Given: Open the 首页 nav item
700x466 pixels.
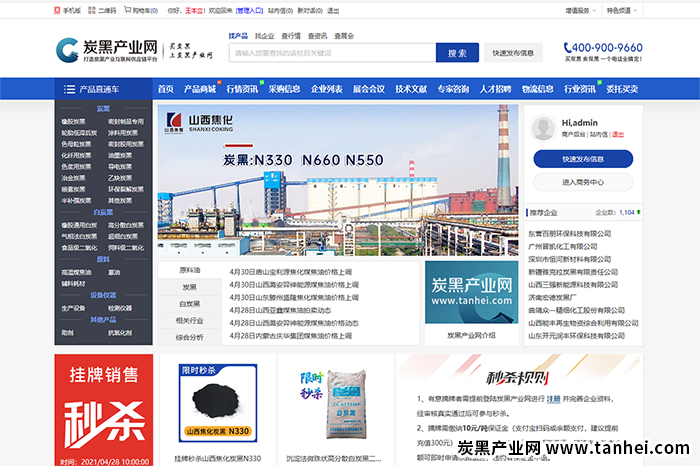Looking at the screenshot, I should tap(166, 89).
